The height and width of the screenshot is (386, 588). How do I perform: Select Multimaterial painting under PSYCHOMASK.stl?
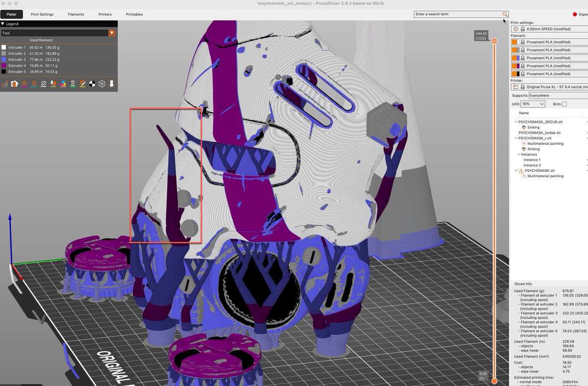[x=545, y=176]
